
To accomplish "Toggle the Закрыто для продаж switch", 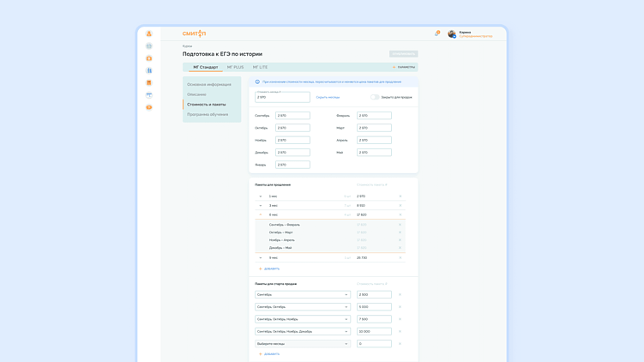I will point(375,98).
